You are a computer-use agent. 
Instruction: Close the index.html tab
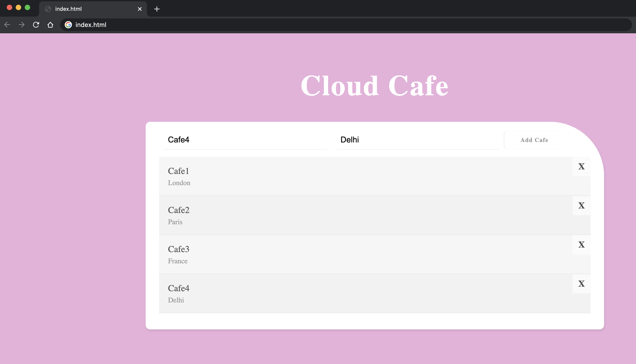[140, 9]
